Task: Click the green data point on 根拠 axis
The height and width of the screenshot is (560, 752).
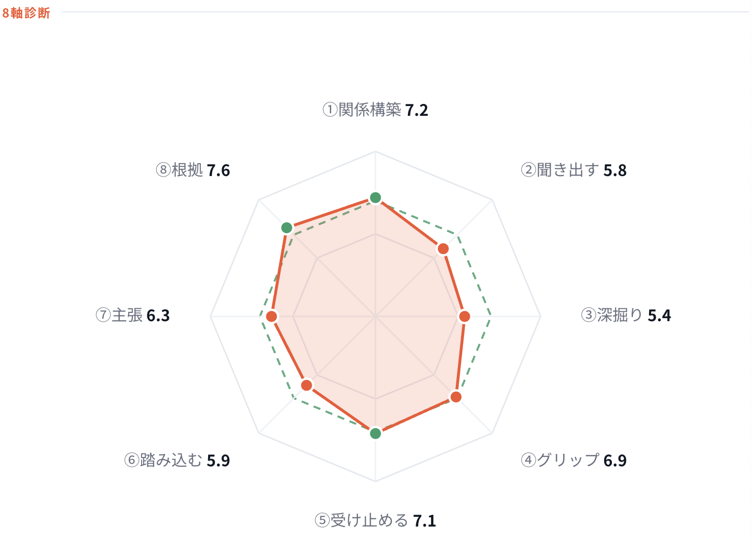Action: (287, 228)
